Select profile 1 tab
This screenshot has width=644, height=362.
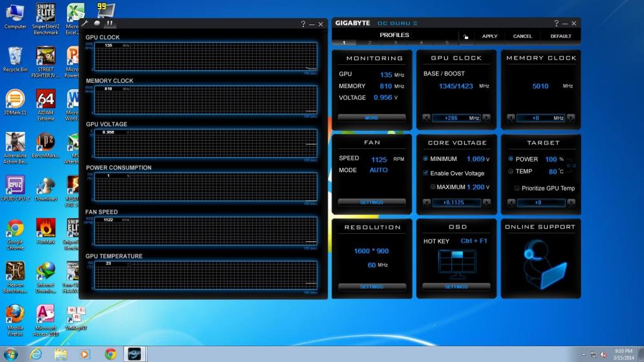click(344, 43)
